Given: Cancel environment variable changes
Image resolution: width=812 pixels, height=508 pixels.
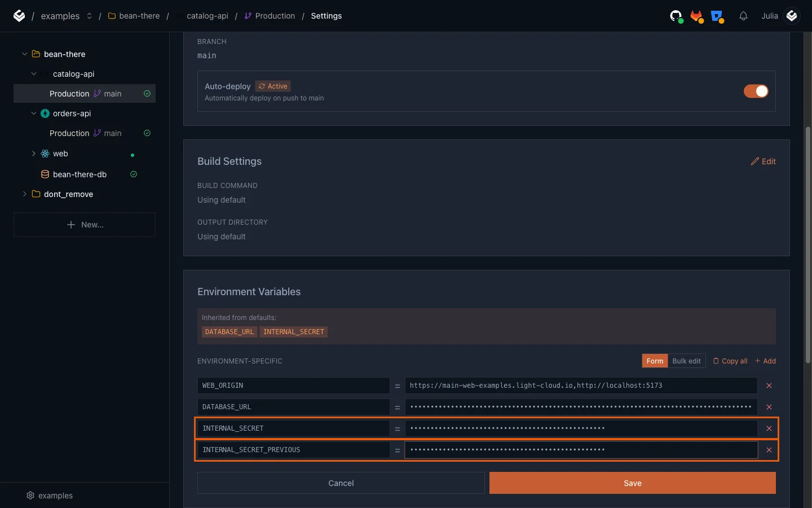Looking at the screenshot, I should point(341,483).
